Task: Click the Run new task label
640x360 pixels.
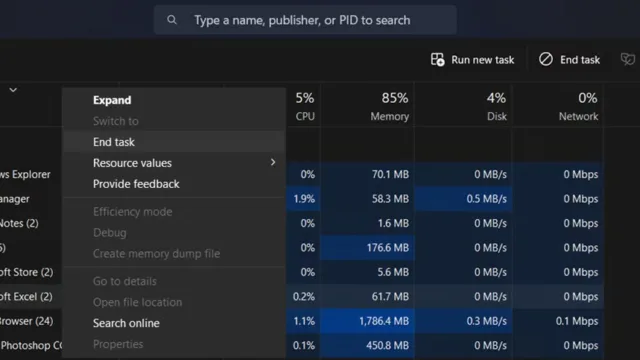Action: [x=482, y=60]
